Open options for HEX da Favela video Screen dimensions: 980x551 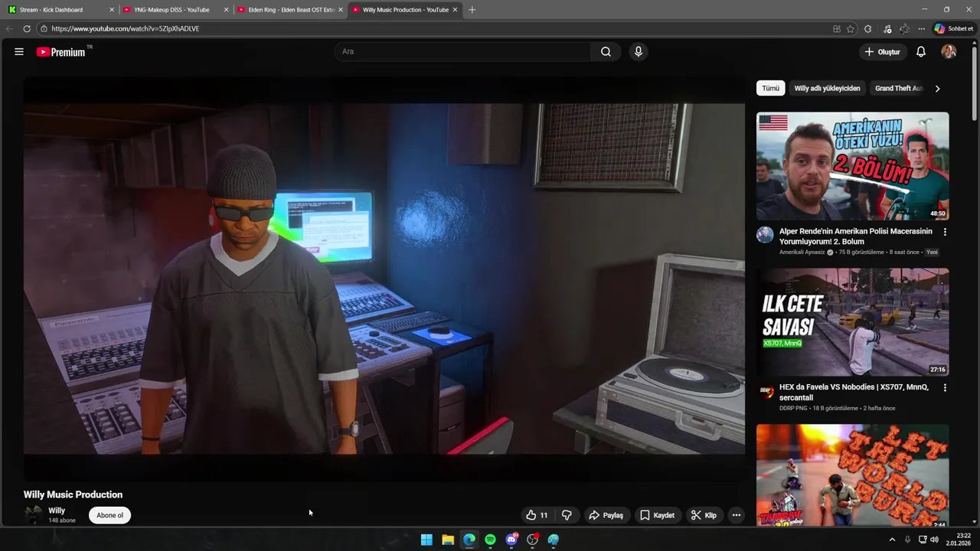pyautogui.click(x=945, y=388)
